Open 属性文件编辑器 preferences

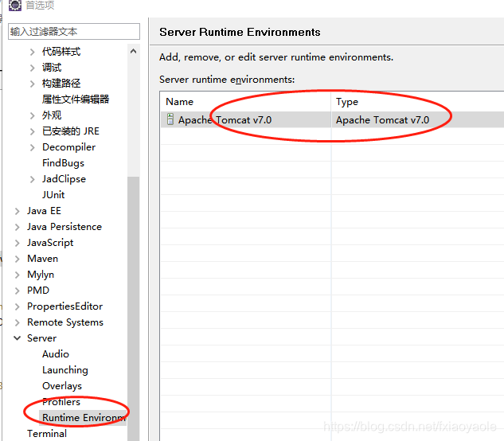coord(76,99)
